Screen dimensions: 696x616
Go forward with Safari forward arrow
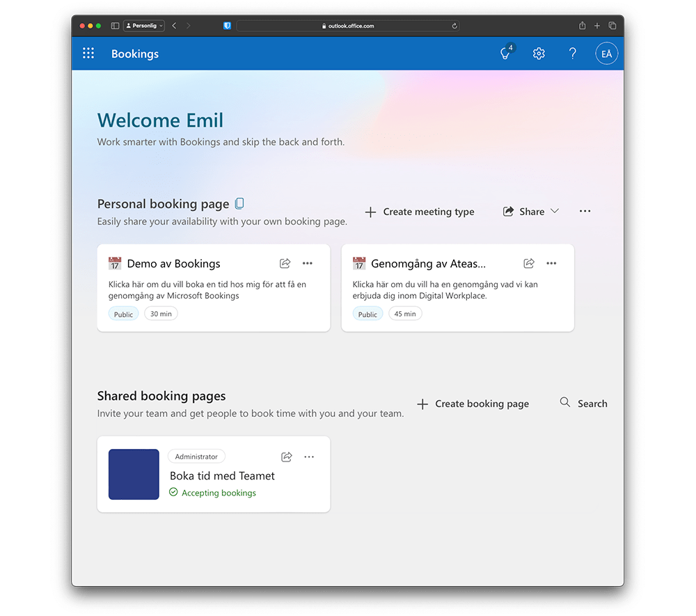pyautogui.click(x=188, y=26)
